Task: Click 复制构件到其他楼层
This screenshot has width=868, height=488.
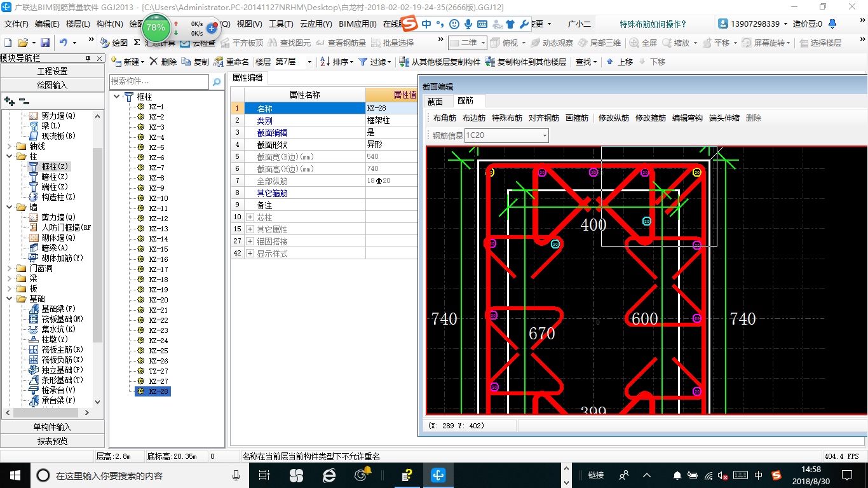Action: tap(526, 62)
